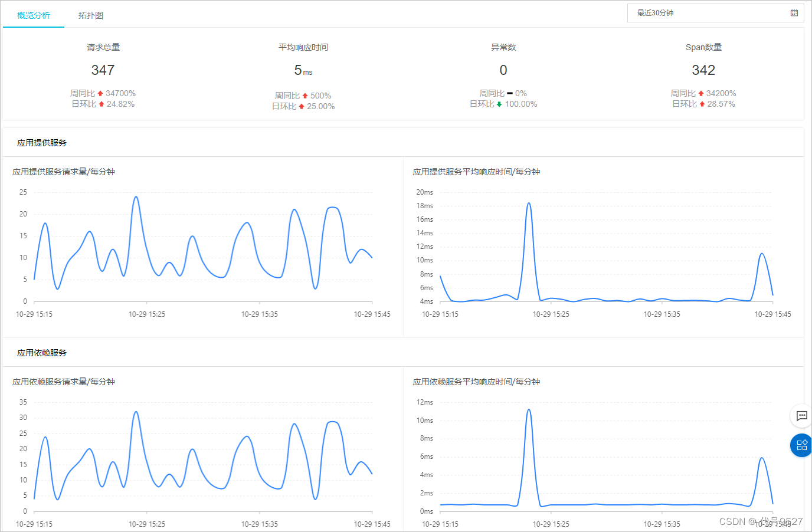812x532 pixels.
Task: Open the calendar icon in time range picker
Action: point(794,13)
